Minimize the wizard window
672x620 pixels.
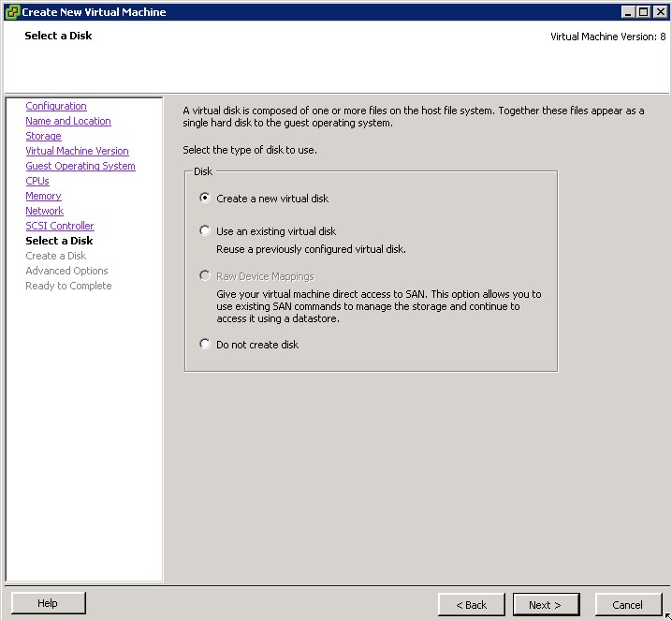(x=628, y=11)
